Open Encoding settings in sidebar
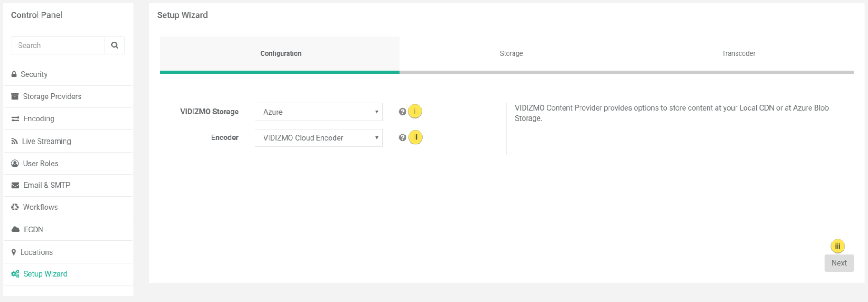The height and width of the screenshot is (302, 868). pos(68,119)
